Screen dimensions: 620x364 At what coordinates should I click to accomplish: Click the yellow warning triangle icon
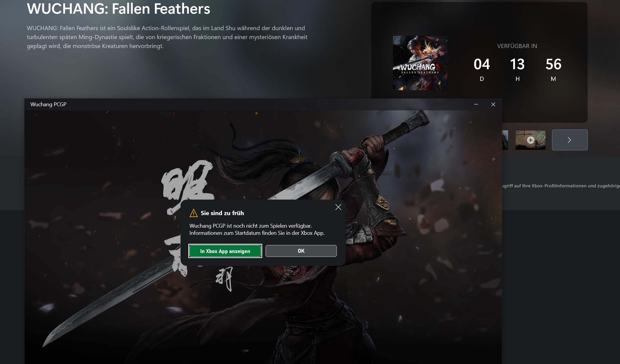(194, 213)
